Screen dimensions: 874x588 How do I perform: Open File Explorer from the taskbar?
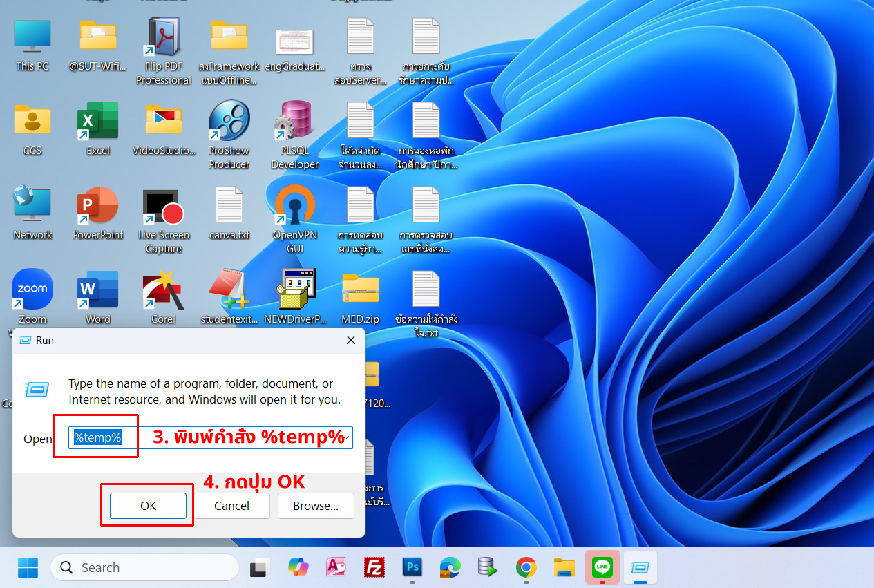(x=564, y=567)
